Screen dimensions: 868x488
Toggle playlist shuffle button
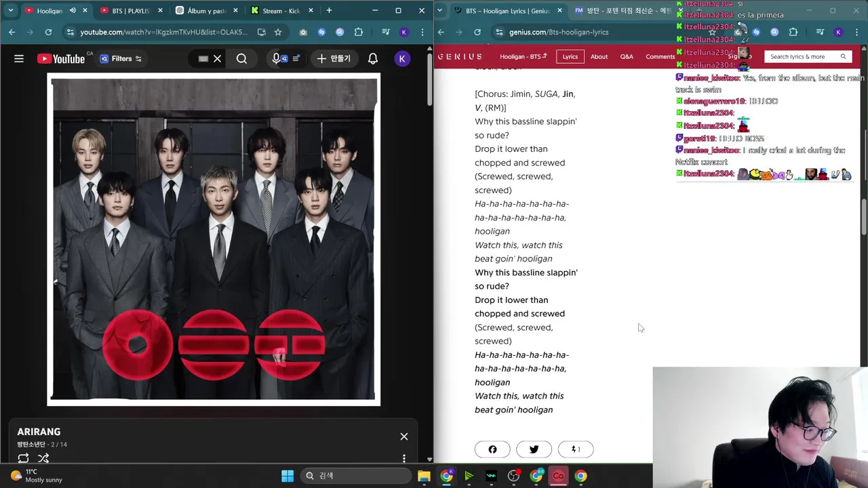[43, 458]
